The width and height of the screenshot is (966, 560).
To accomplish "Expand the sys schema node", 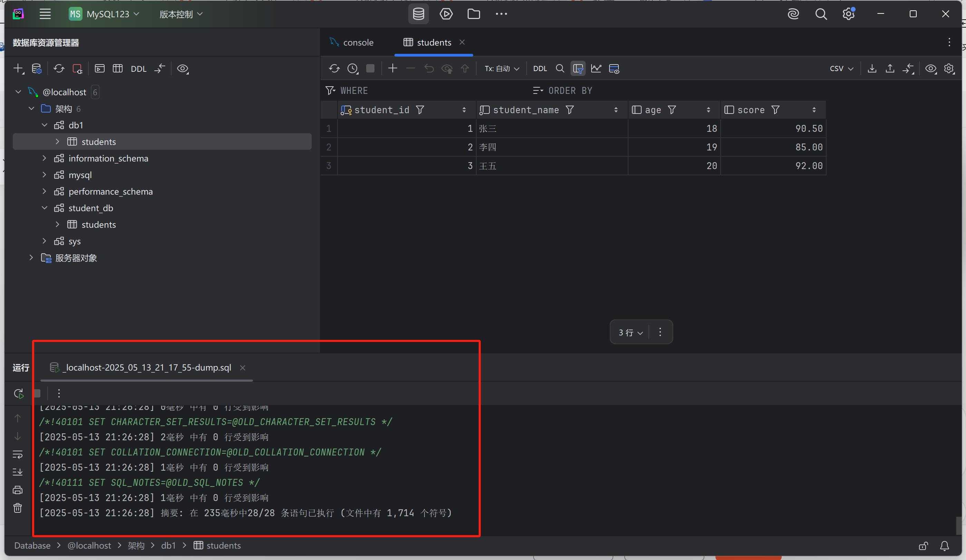I will click(x=45, y=241).
